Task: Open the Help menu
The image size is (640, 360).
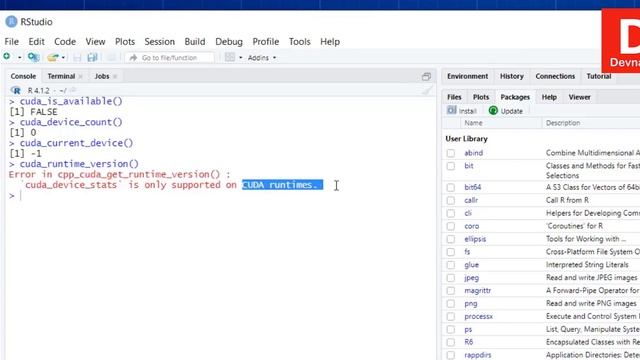Action: point(330,42)
